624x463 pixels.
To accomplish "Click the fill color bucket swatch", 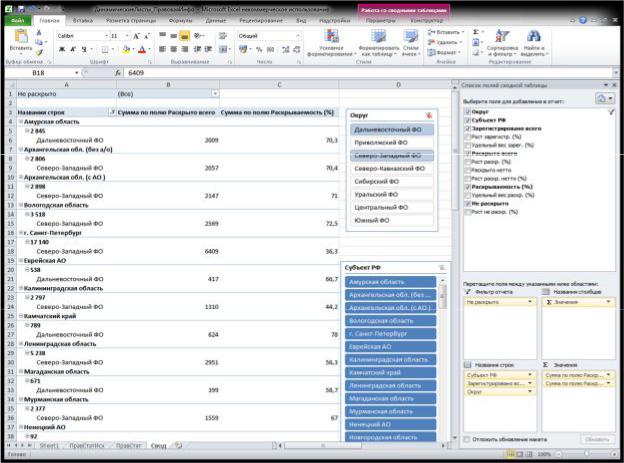I will (x=127, y=49).
